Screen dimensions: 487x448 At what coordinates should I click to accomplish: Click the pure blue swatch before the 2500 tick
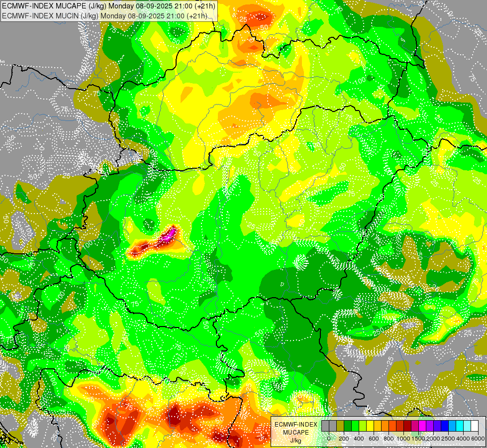click(445, 426)
